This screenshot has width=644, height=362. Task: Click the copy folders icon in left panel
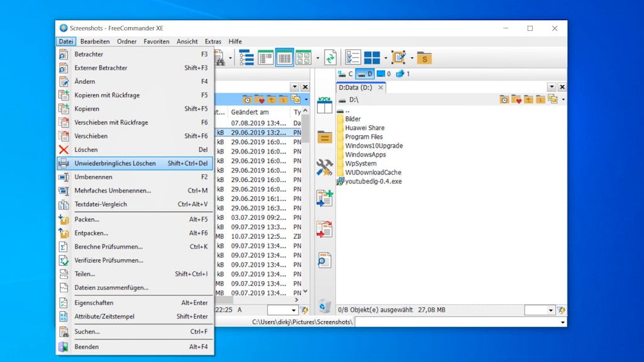pyautogui.click(x=296, y=99)
